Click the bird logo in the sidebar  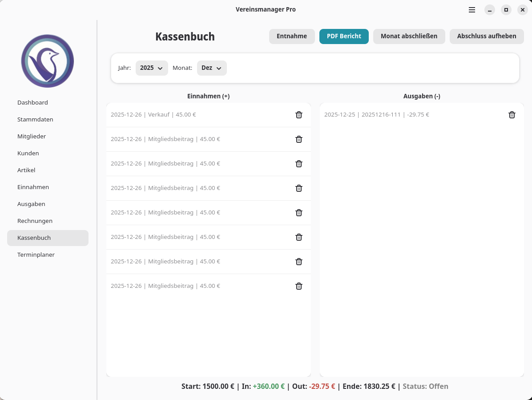tap(48, 61)
